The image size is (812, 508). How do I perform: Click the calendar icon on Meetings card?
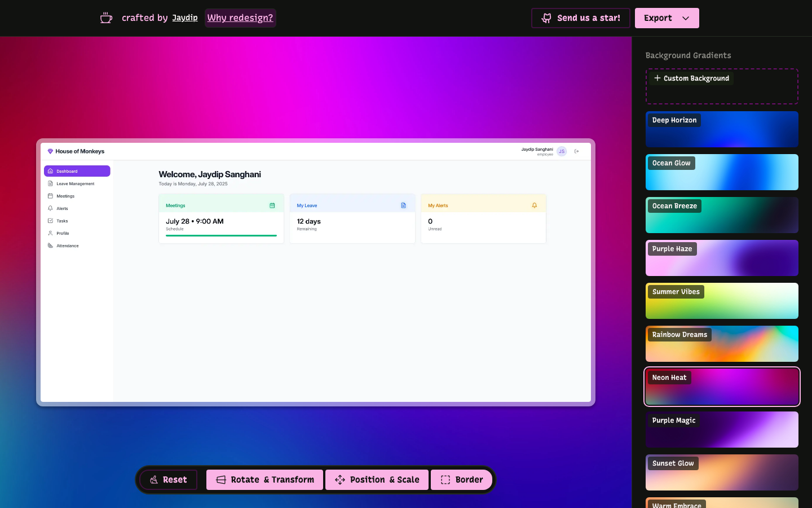(x=272, y=205)
